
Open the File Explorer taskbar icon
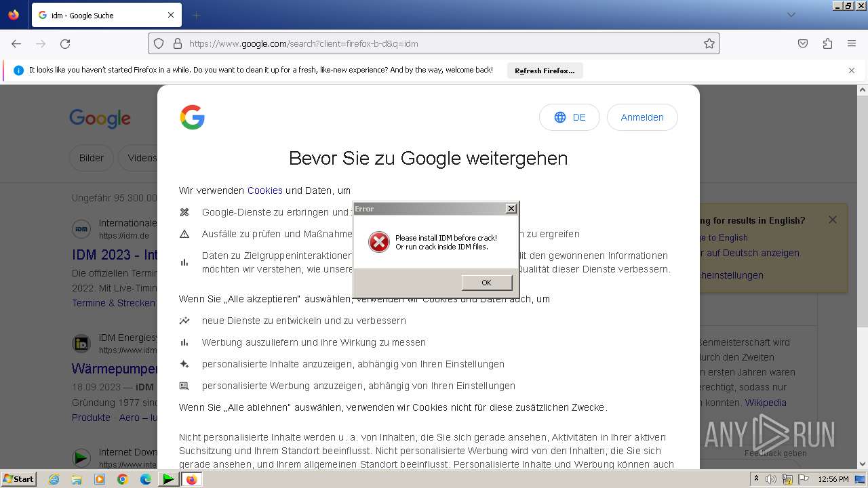tap(77, 479)
